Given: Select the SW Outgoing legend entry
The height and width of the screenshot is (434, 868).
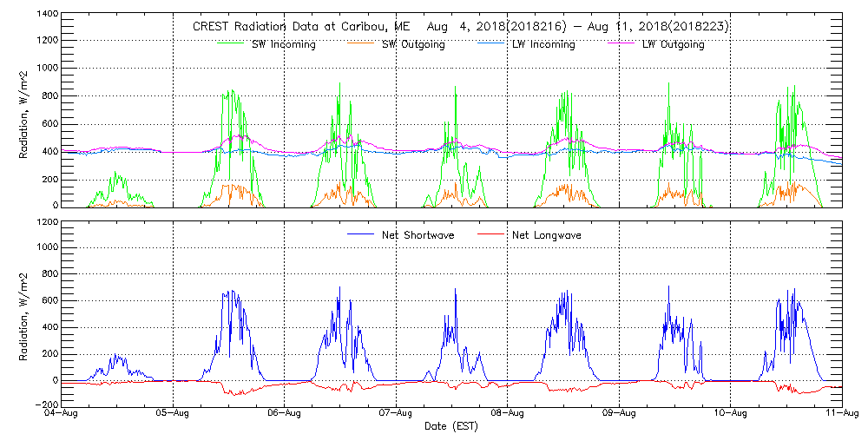Looking at the screenshot, I should point(413,44).
